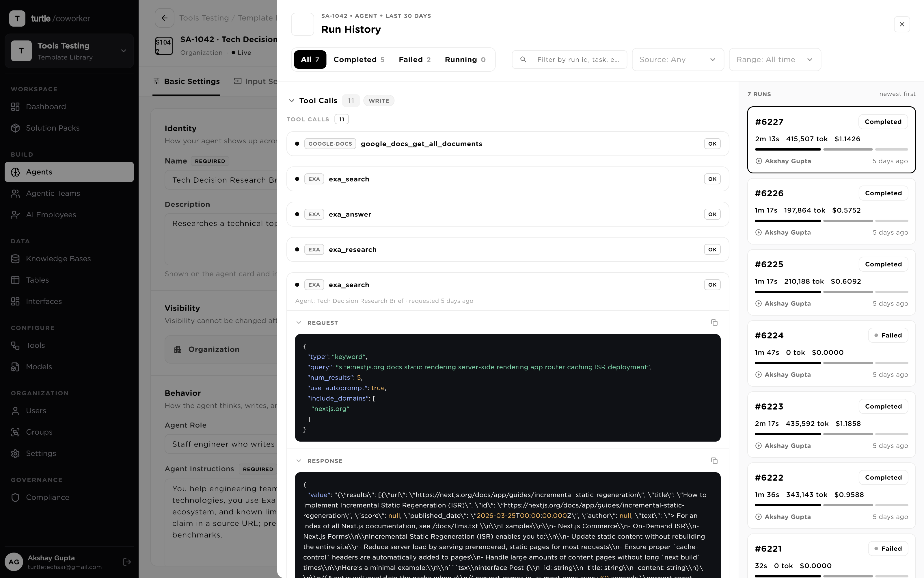
Task: Click the progress bar on run #6224
Action: tap(831, 363)
